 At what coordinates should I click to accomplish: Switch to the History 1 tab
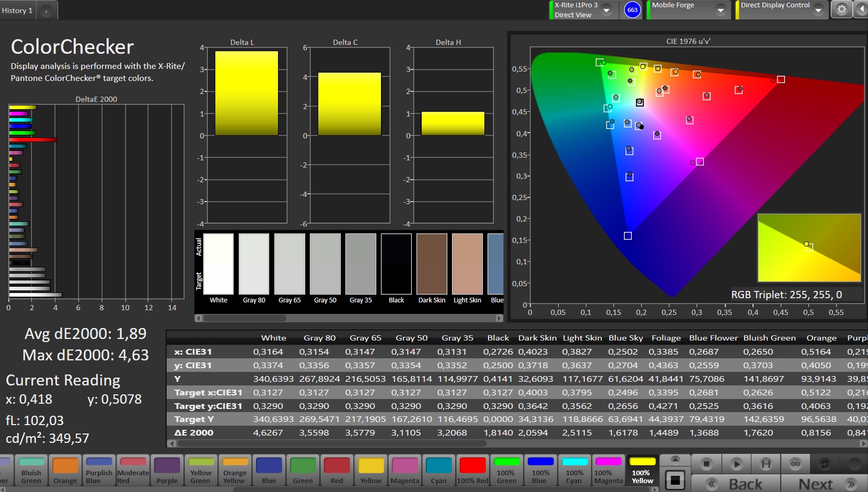pos(17,10)
